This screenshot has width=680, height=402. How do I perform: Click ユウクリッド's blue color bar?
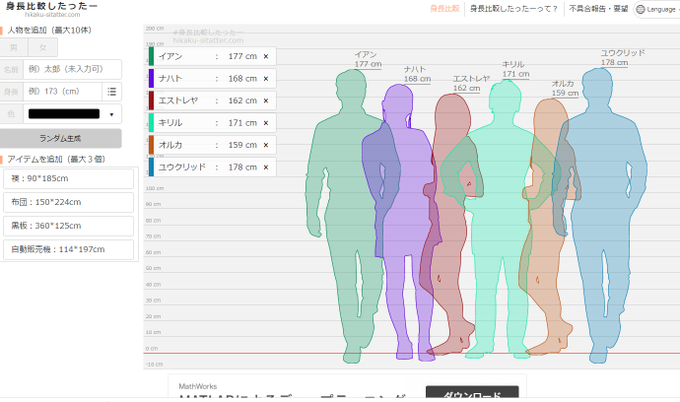click(x=151, y=167)
